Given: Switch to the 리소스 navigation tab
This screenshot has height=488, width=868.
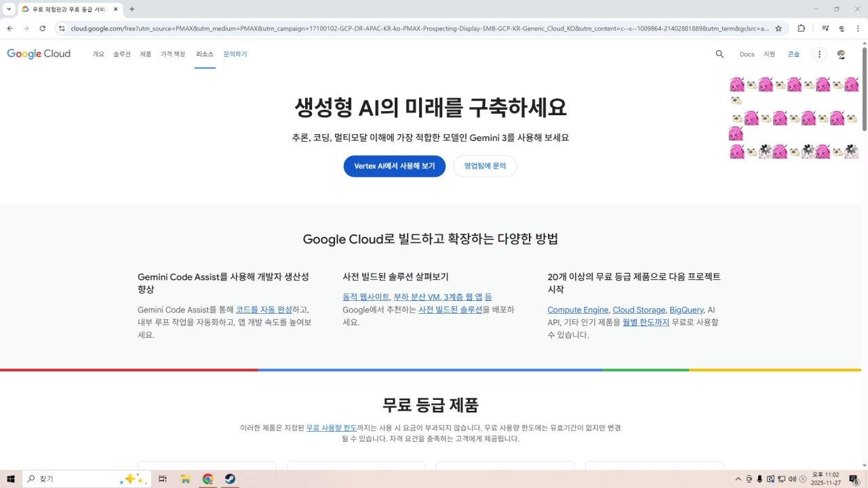Looking at the screenshot, I should (205, 54).
